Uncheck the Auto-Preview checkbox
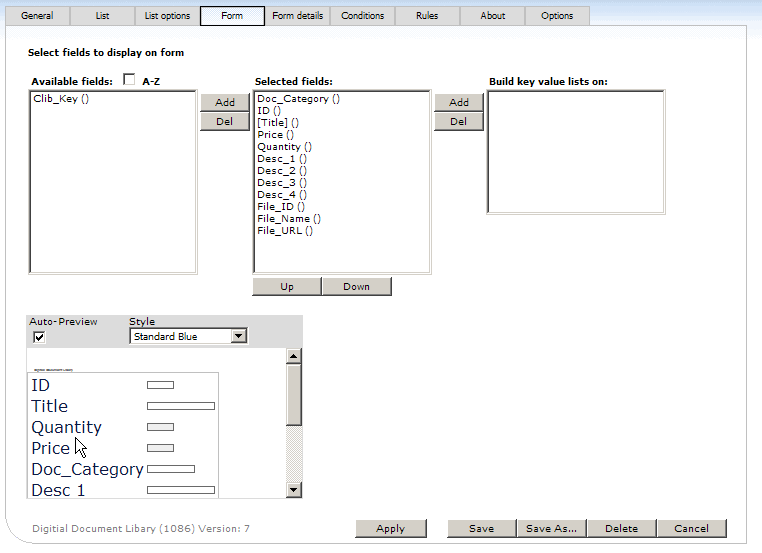The width and height of the screenshot is (762, 553). 39,337
